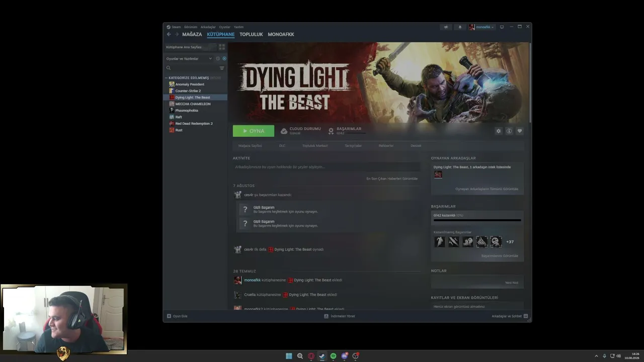Open advanced filter options icon
This screenshot has width=644, height=362.
[222, 68]
